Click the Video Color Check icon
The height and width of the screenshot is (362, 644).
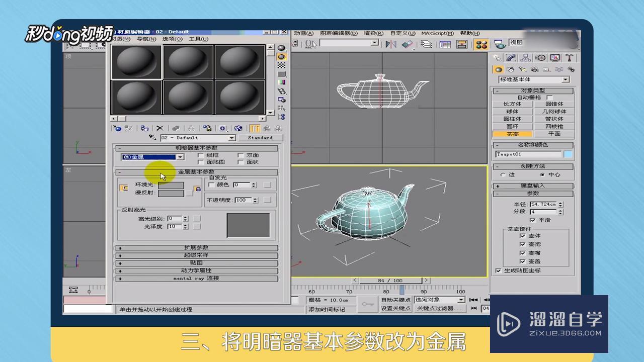(282, 82)
